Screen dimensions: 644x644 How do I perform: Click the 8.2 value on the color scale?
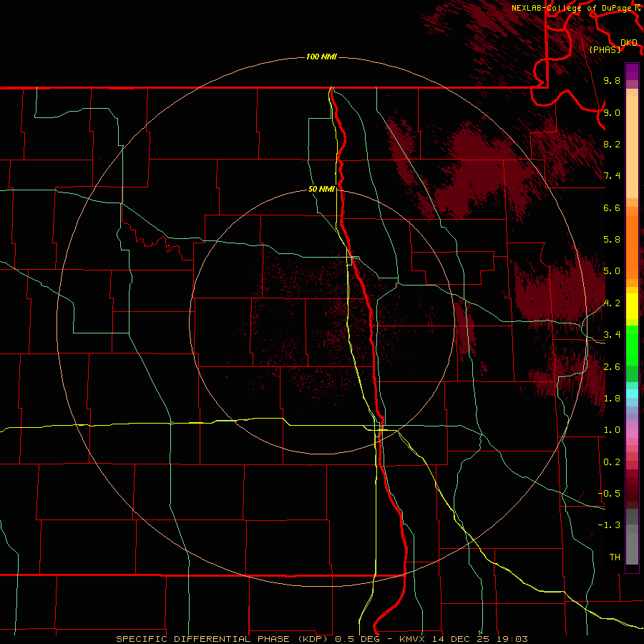click(612, 144)
